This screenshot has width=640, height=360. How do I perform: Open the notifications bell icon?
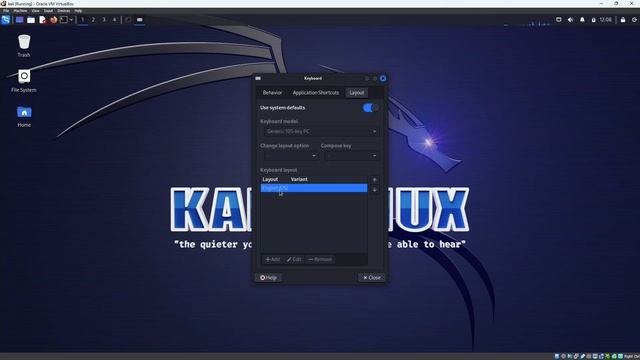(x=582, y=20)
